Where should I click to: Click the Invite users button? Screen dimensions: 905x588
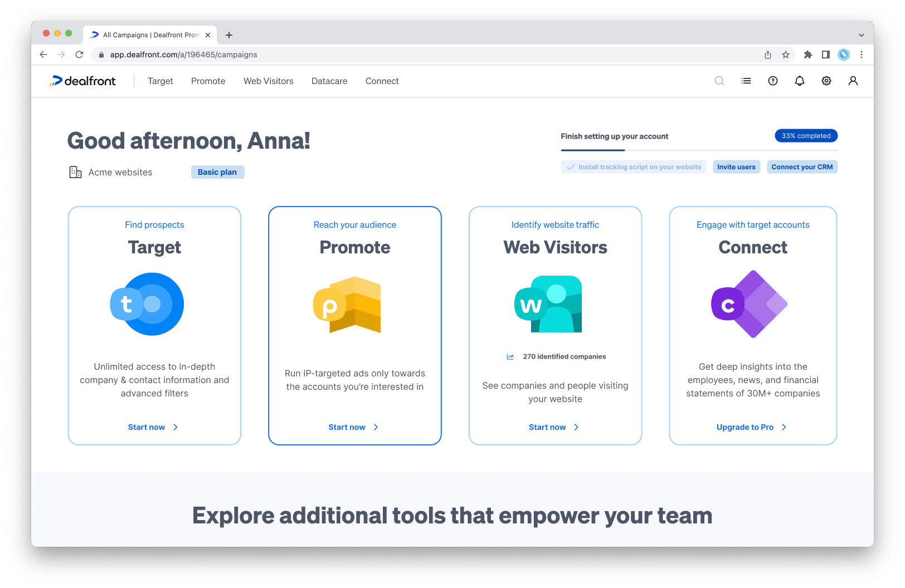click(737, 167)
